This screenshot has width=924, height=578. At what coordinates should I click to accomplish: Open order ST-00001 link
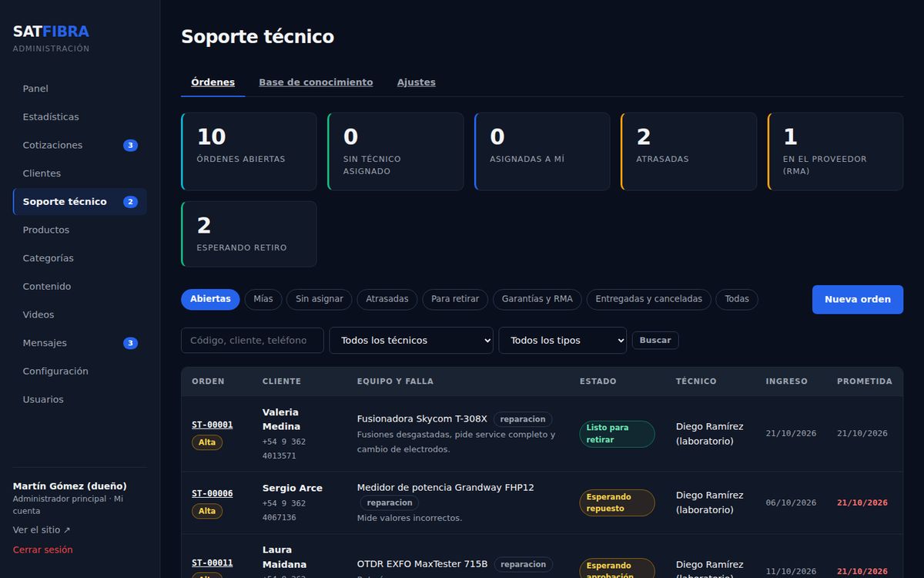click(213, 425)
